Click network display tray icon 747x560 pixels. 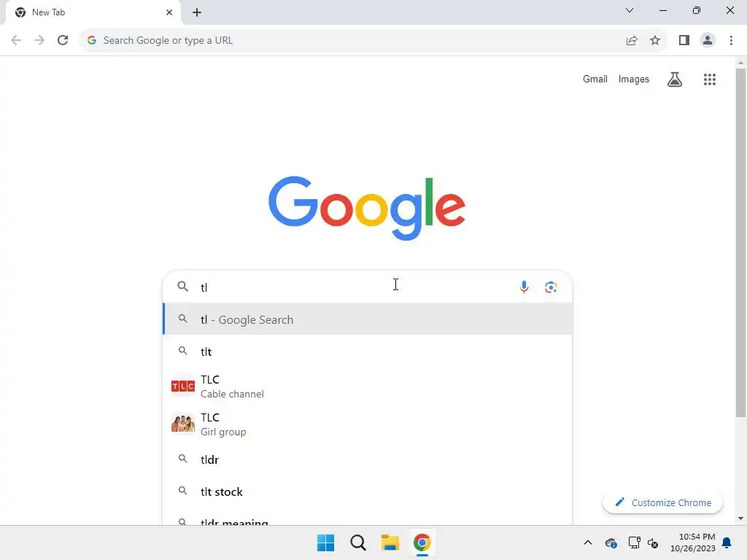(634, 542)
